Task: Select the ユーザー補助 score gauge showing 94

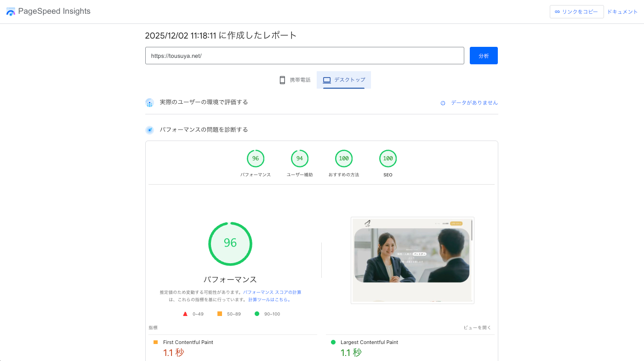Action: [x=300, y=158]
